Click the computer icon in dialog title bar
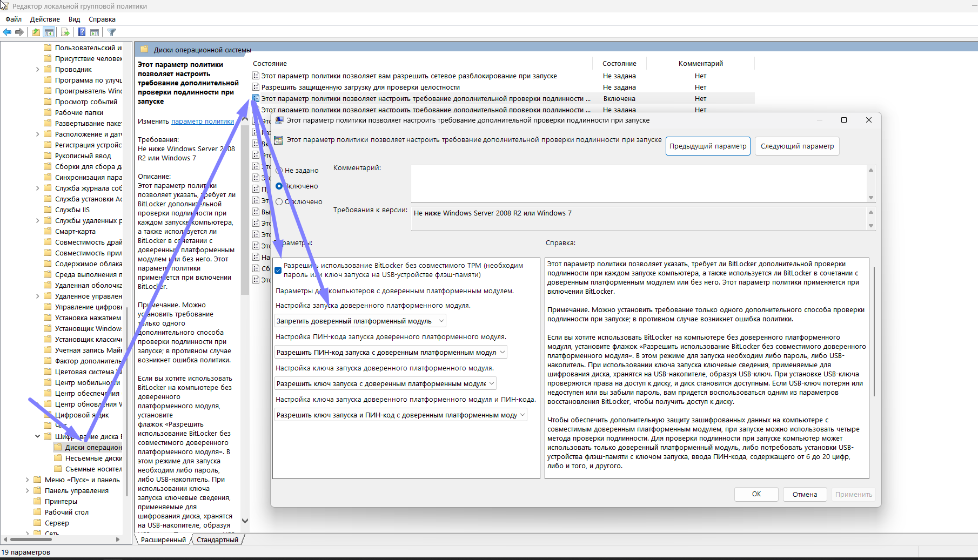This screenshot has height=560, width=978. click(x=279, y=120)
